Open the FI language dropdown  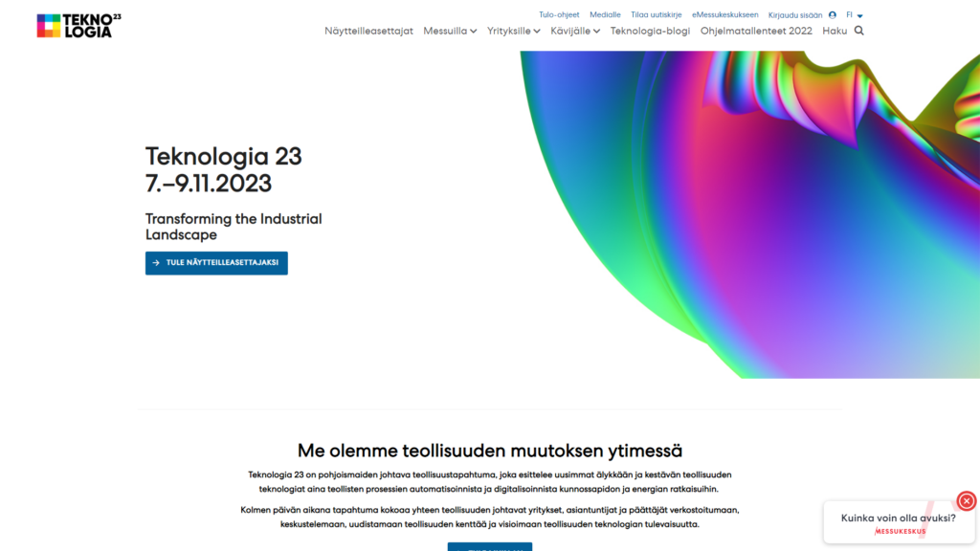855,15
